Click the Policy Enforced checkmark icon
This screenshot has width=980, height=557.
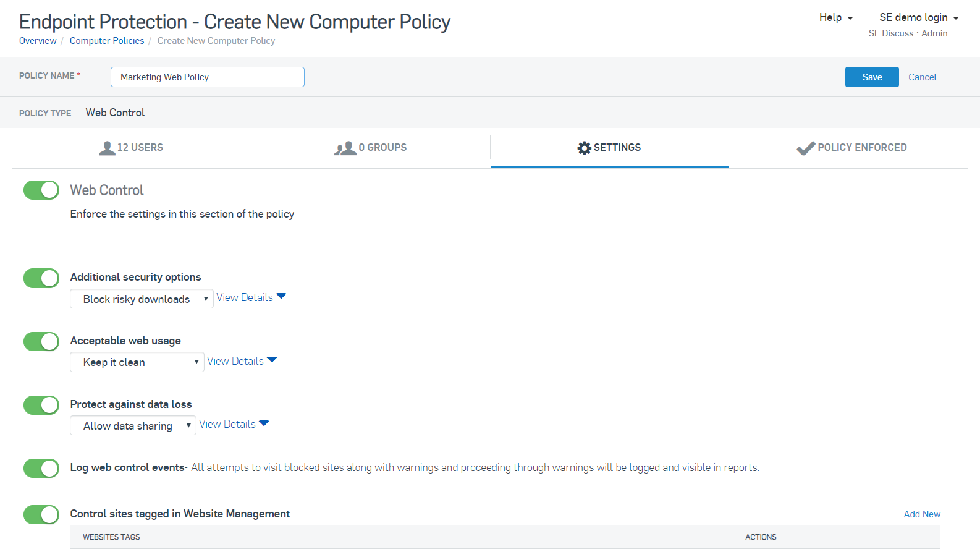tap(806, 148)
